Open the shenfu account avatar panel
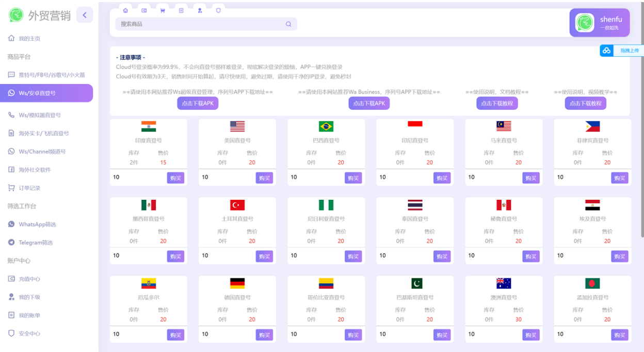644x352 pixels. [x=599, y=22]
